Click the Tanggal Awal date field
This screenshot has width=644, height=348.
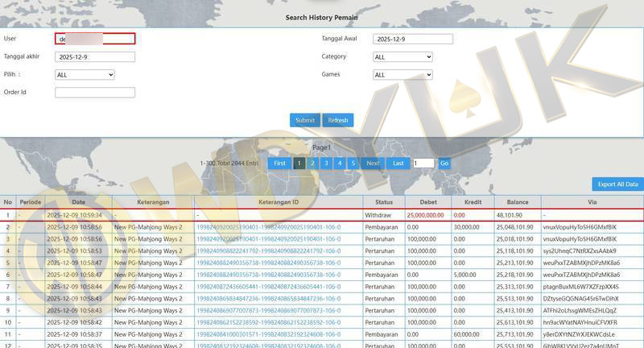(x=413, y=39)
